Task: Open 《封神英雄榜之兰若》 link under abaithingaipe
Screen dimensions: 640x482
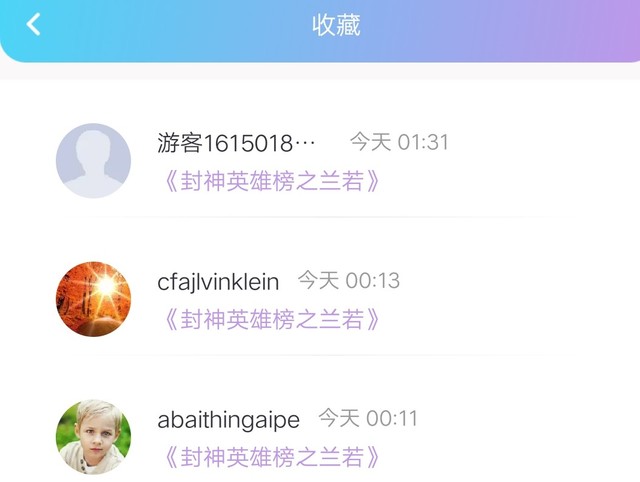Action: coord(270,457)
